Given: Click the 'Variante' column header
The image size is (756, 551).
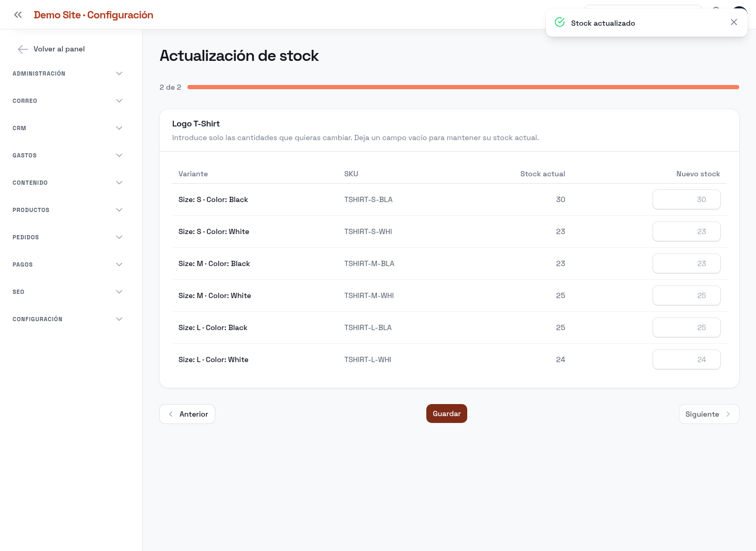Looking at the screenshot, I should [x=193, y=174].
